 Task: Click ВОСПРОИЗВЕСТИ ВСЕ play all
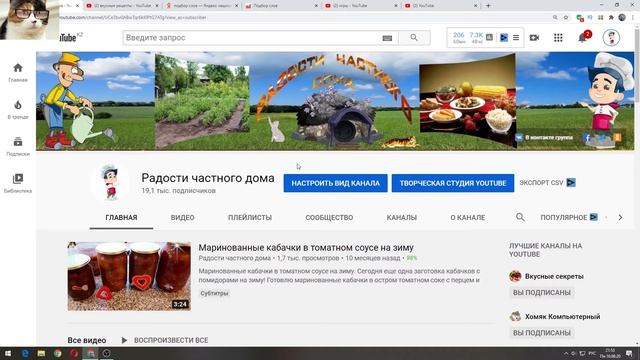coord(165,340)
